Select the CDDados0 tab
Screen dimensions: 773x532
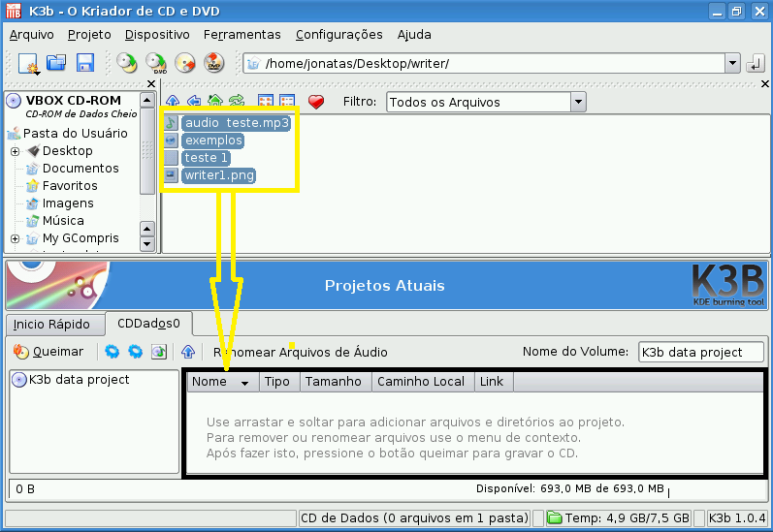point(149,324)
